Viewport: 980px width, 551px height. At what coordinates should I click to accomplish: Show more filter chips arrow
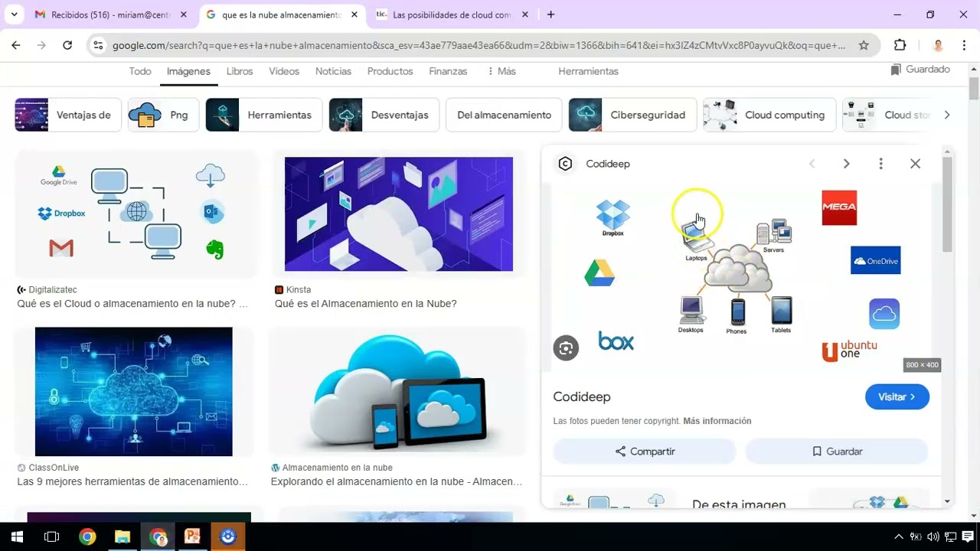tap(947, 115)
